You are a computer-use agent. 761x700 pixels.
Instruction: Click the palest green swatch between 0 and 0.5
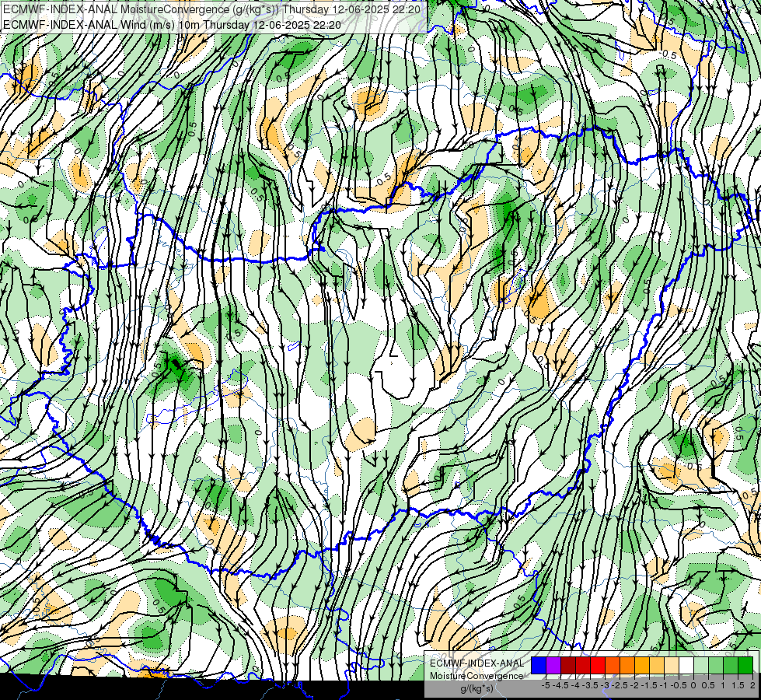coord(701,665)
